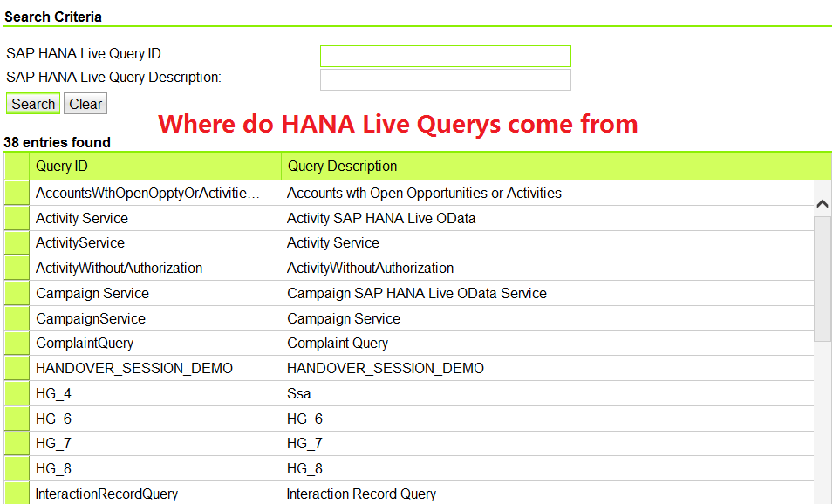Click the 'Campaign Service' description cell
Image resolution: width=840 pixels, height=504 pixels.
click(344, 318)
